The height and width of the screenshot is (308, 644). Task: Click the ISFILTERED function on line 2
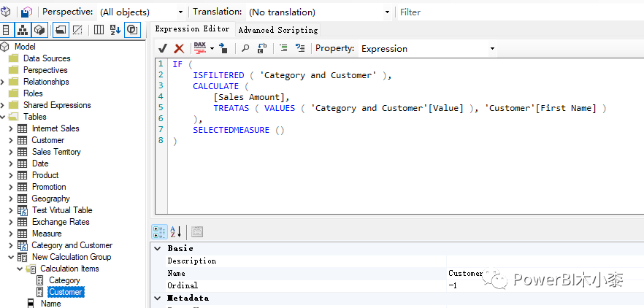[x=218, y=75]
